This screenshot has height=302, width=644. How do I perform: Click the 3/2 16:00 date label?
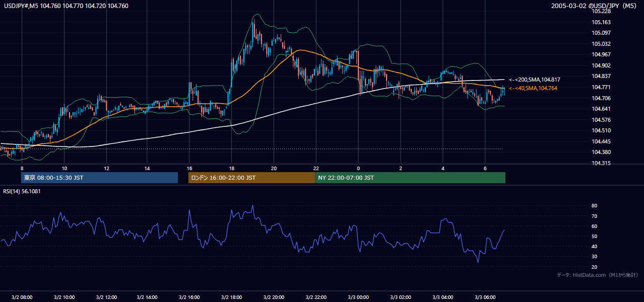coord(190,297)
